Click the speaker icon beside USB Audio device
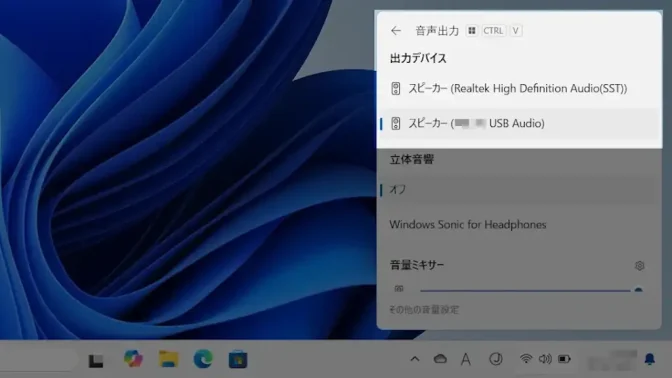The height and width of the screenshot is (378, 672). click(396, 124)
